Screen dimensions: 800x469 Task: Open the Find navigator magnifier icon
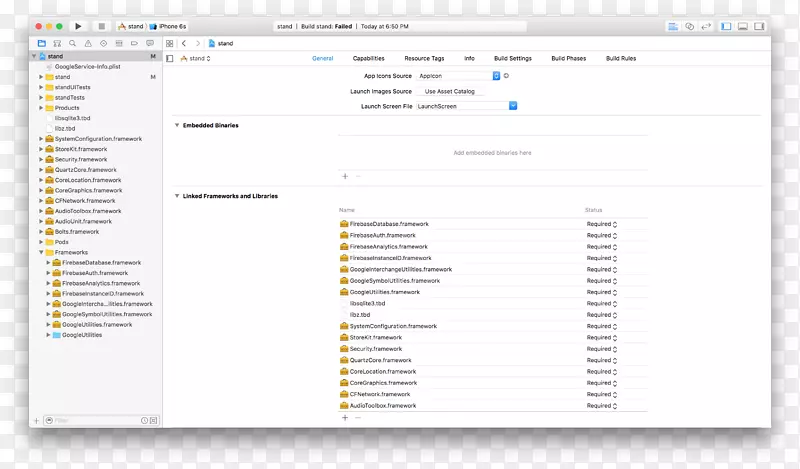(x=72, y=43)
